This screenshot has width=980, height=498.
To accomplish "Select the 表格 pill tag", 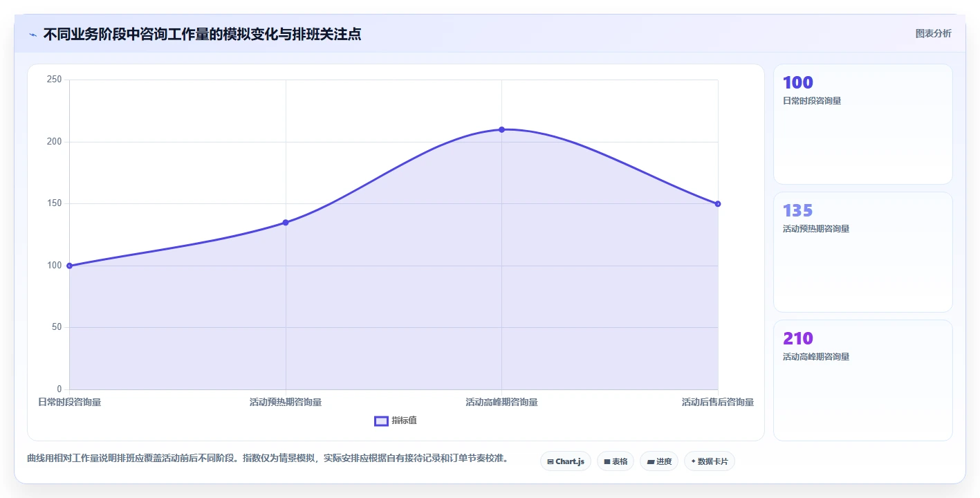I will coord(616,461).
